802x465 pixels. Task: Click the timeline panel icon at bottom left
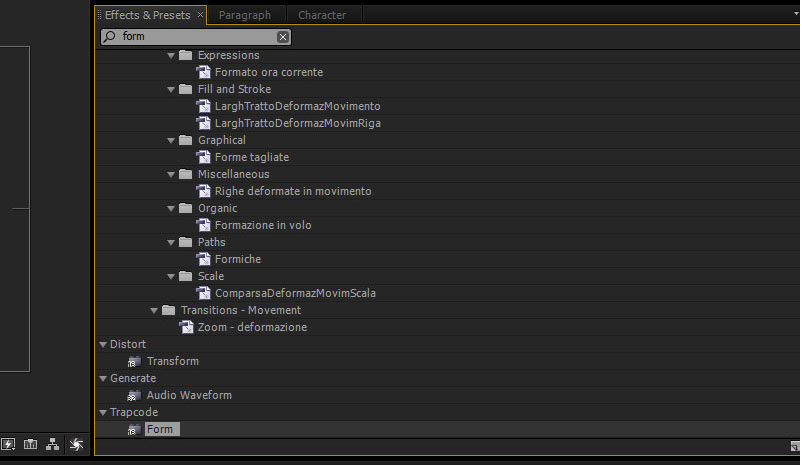coord(30,444)
